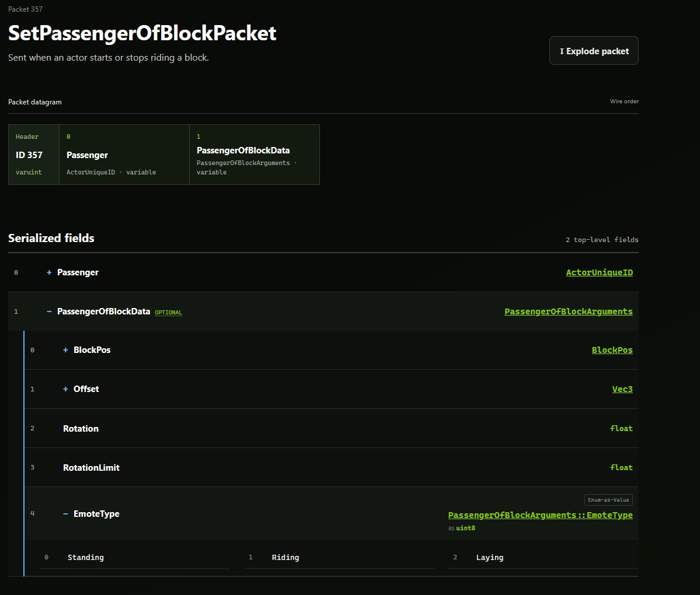Click the OPTIONAL tag on PassengerOfBlockData
Screen dimensions: 700x595
click(x=168, y=312)
